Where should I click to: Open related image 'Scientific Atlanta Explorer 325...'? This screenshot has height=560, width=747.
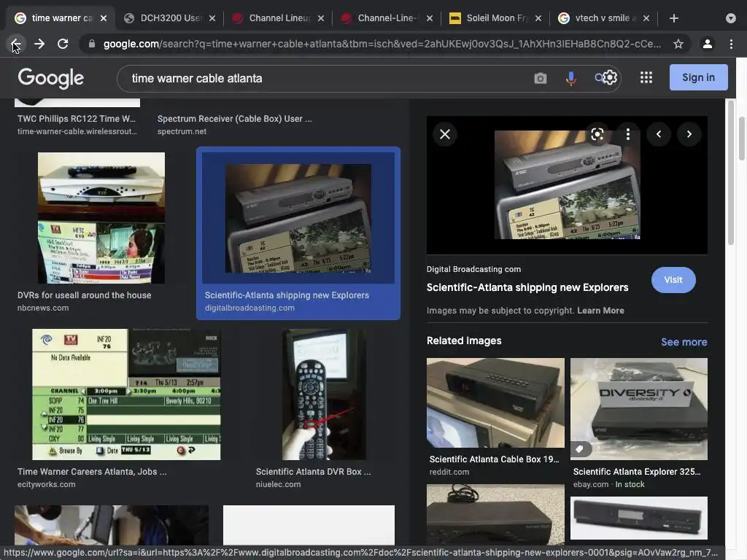(x=639, y=408)
